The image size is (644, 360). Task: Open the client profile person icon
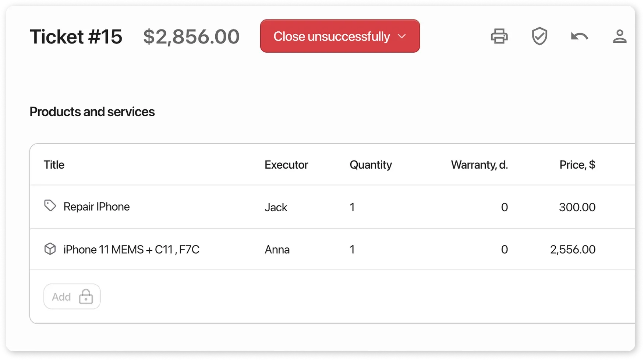(x=620, y=36)
